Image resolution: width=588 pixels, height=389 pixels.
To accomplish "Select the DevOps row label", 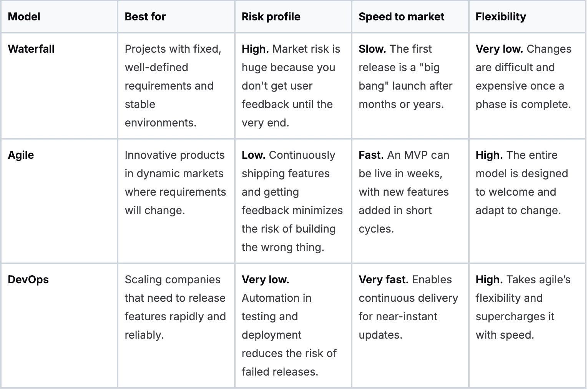I will 28,279.
